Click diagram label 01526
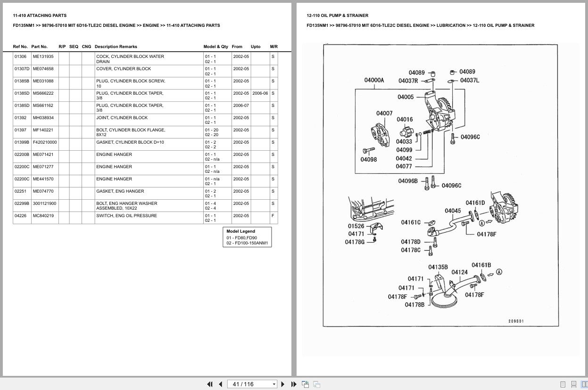The image size is (588, 390). (x=356, y=226)
